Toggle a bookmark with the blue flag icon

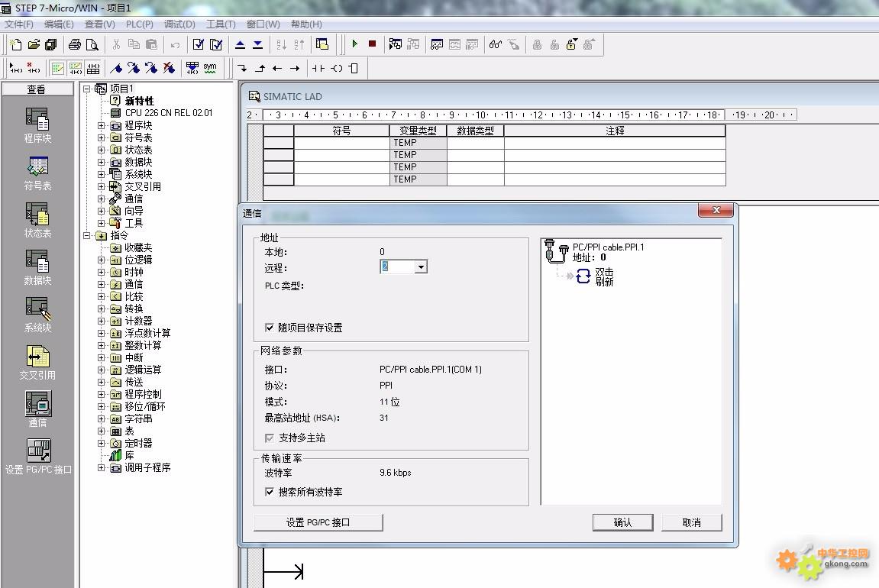coord(116,69)
